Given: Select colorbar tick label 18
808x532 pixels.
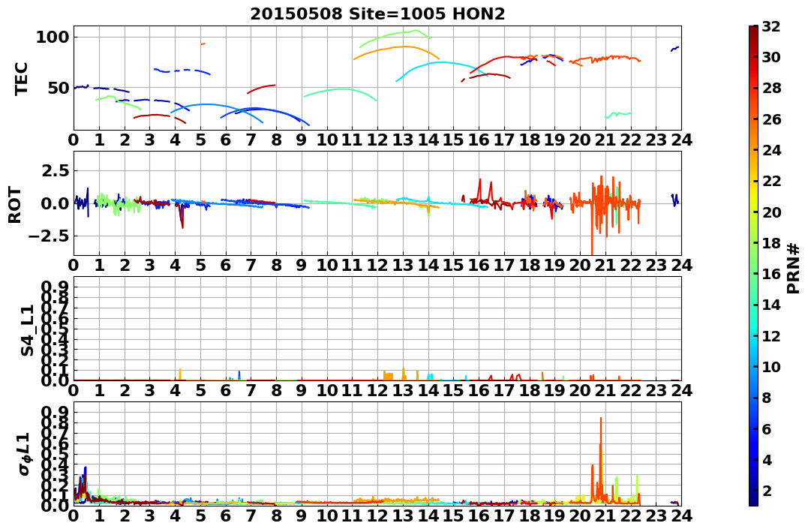Looking at the screenshot, I should click(771, 243).
